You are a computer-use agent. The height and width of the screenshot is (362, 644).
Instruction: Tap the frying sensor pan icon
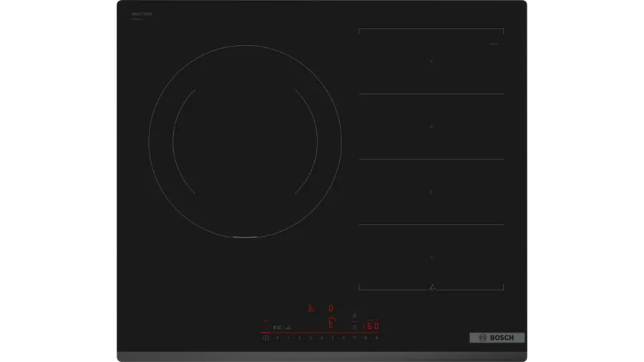tap(355, 315)
